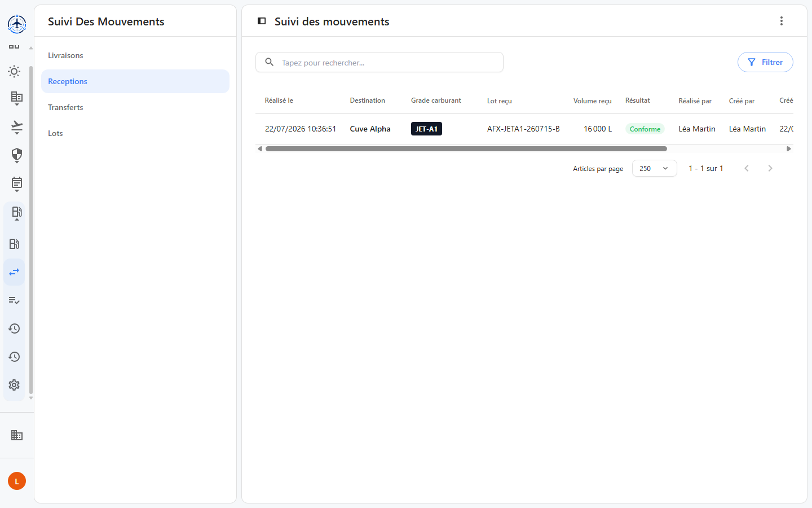The height and width of the screenshot is (508, 812).
Task: Open the flight landing icon in sidebar
Action: coord(17,127)
